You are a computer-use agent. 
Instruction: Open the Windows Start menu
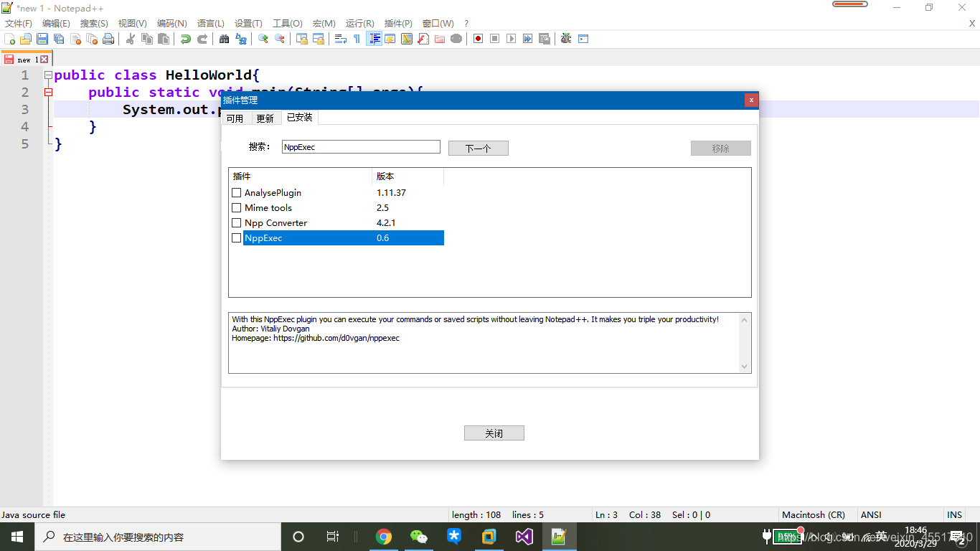point(17,537)
